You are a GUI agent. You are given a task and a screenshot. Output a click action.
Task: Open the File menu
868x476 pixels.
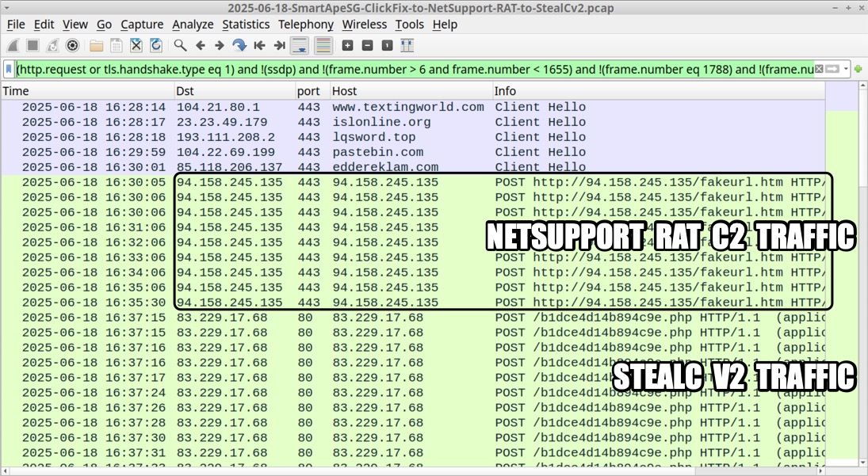(x=16, y=25)
